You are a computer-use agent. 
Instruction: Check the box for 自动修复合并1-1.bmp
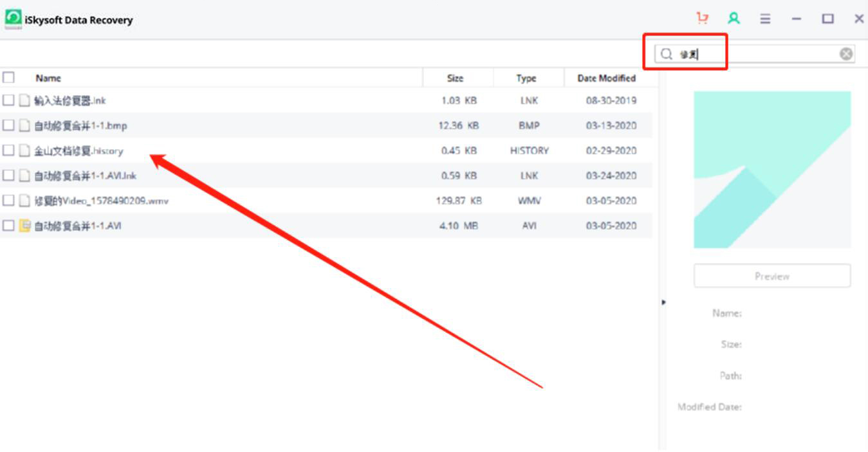8,125
